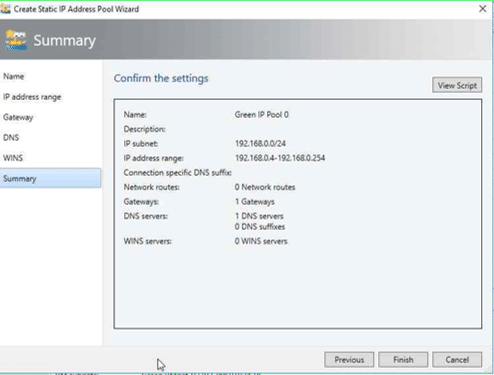Click the 'WINS servers:' label
Image resolution: width=494 pixels, height=375 pixels.
147,241
